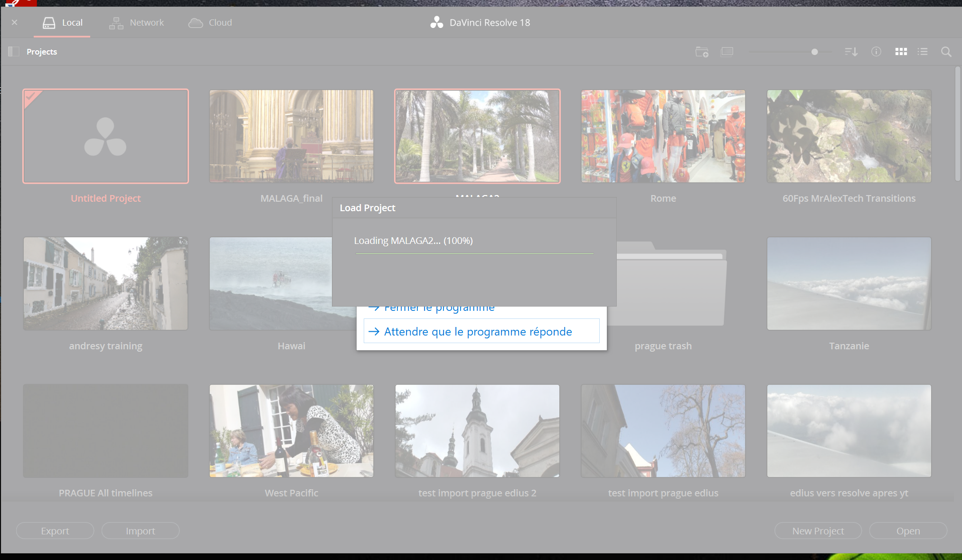This screenshot has height=560, width=962.
Task: Select the Tanzanie project thumbnail
Action: coord(849,283)
